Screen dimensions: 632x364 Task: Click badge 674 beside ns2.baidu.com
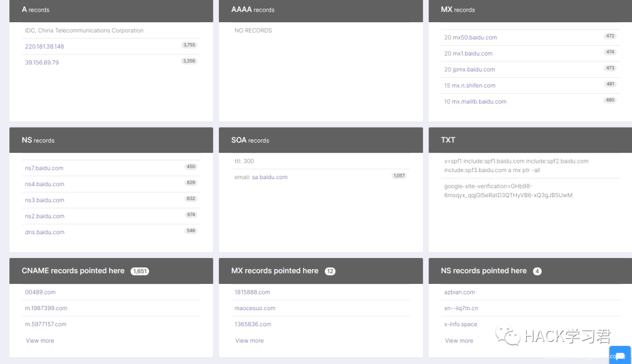191,215
